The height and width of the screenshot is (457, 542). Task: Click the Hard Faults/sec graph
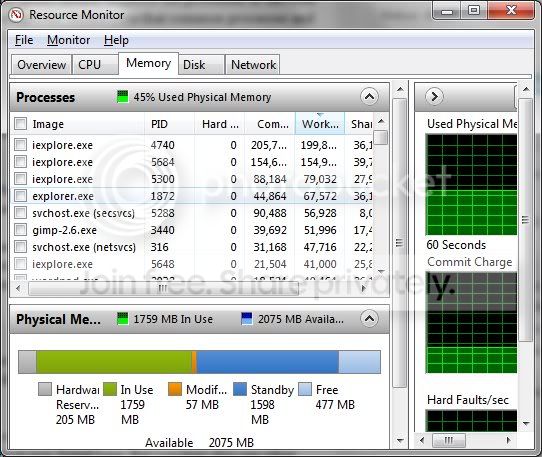click(x=471, y=420)
